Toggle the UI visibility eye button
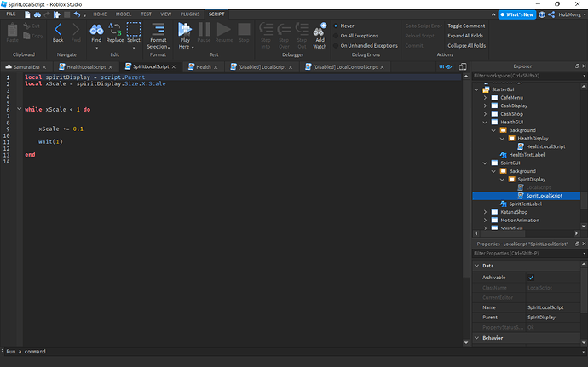This screenshot has width=588, height=367. [x=446, y=66]
